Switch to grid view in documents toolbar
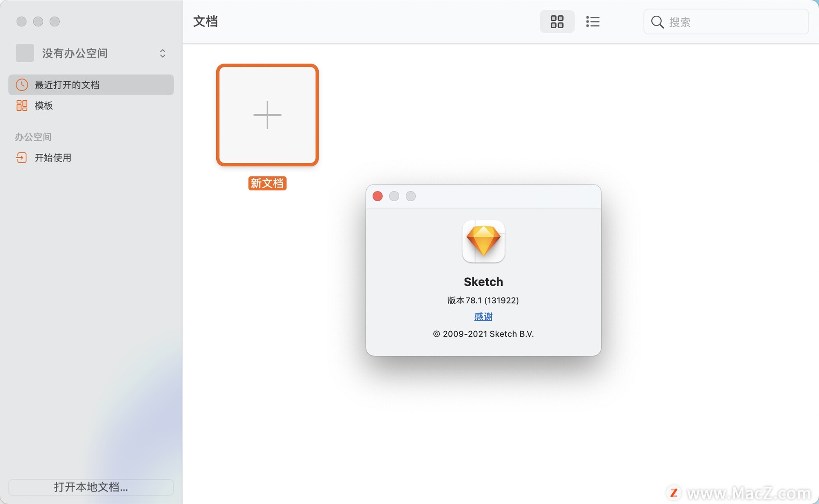The height and width of the screenshot is (504, 819). click(x=557, y=22)
